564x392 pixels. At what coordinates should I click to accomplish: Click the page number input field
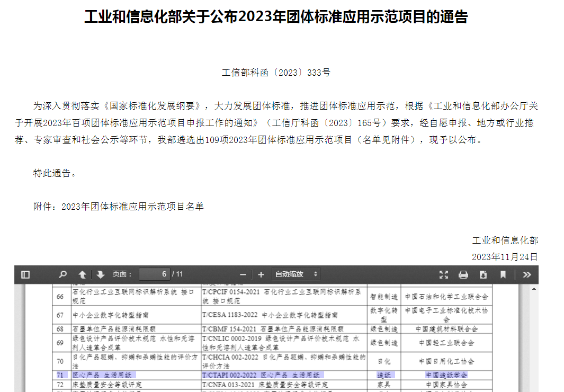tap(154, 274)
